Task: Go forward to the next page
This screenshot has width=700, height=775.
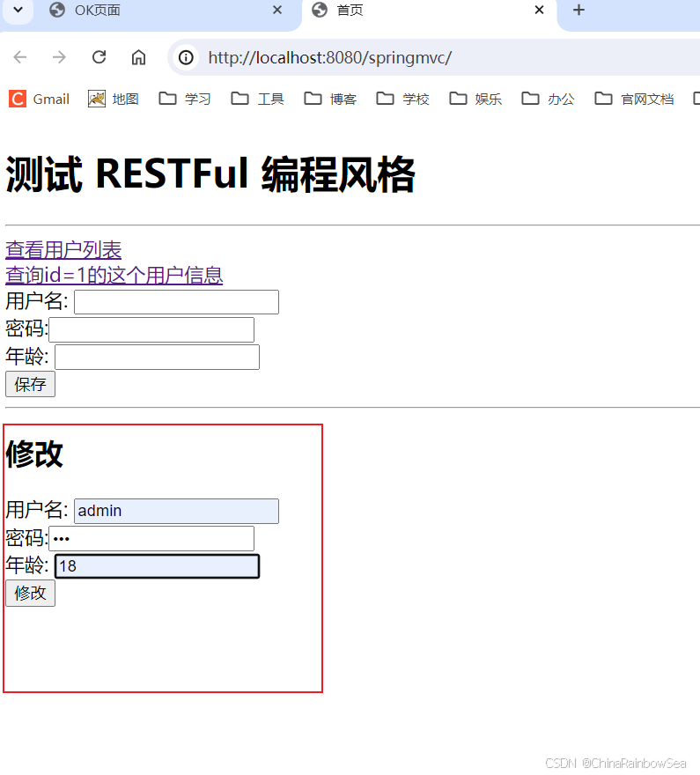Action: (x=59, y=57)
